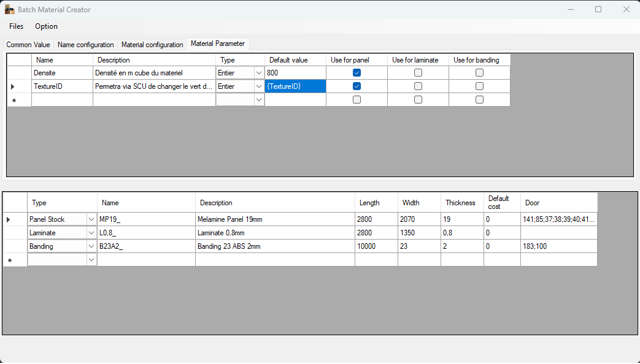Screen dimensions: 640x364
Task: Click the Default cost column header
Action: (502, 203)
